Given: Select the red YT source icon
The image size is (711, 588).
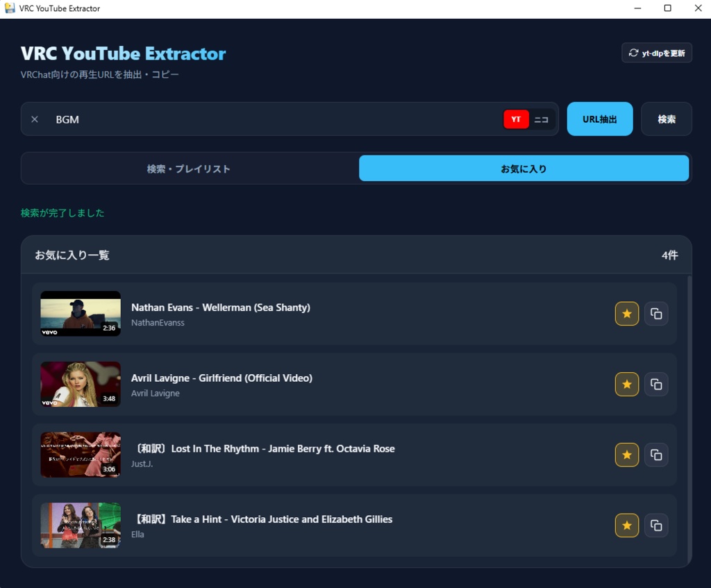Looking at the screenshot, I should [515, 119].
